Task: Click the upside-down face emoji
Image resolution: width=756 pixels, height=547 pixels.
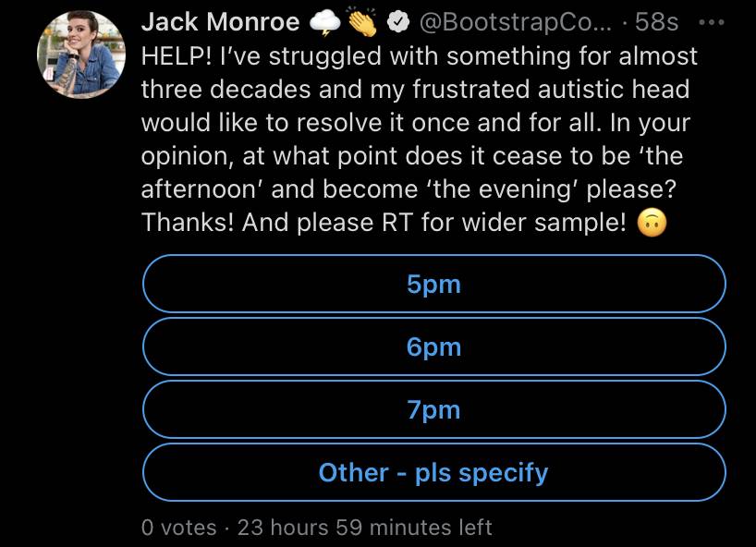Action: pyautogui.click(x=652, y=223)
